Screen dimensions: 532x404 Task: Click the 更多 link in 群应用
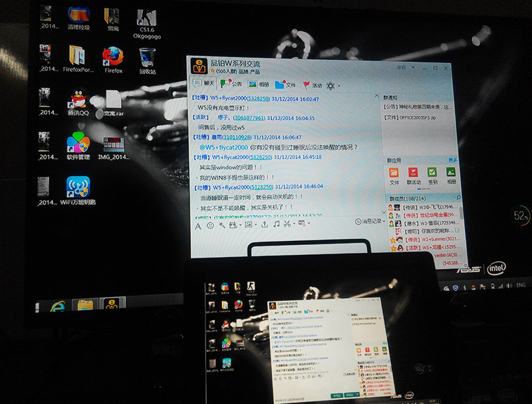pos(453,160)
